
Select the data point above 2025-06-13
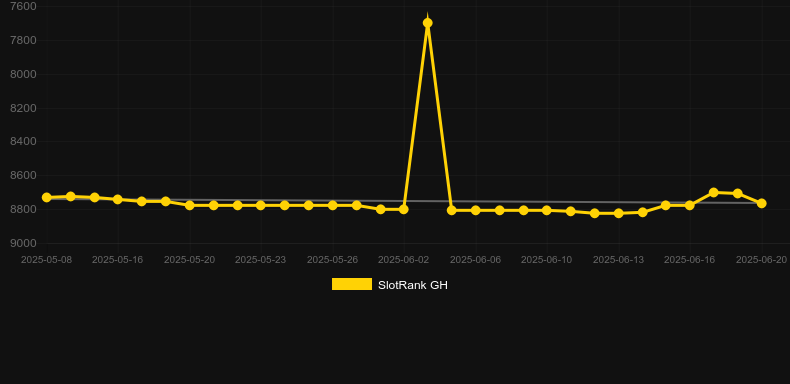(619, 214)
